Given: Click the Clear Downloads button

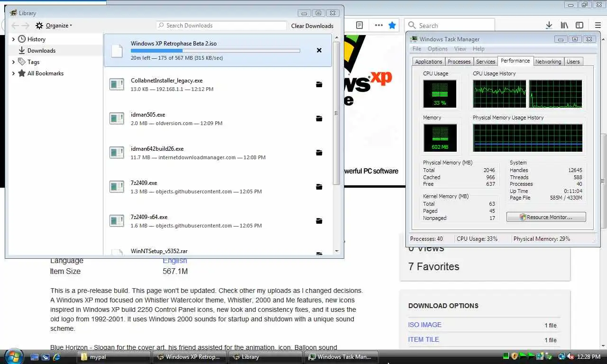Looking at the screenshot, I should point(312,26).
